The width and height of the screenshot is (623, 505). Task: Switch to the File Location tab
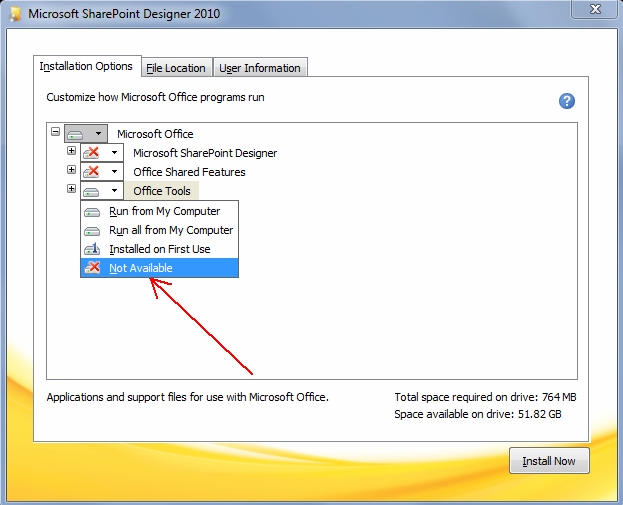click(x=176, y=68)
